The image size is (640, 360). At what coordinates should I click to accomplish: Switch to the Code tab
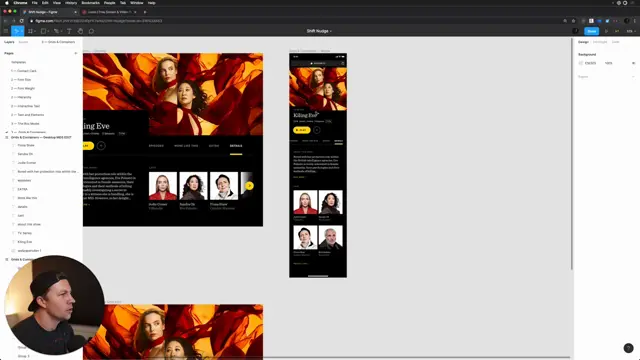[616, 42]
